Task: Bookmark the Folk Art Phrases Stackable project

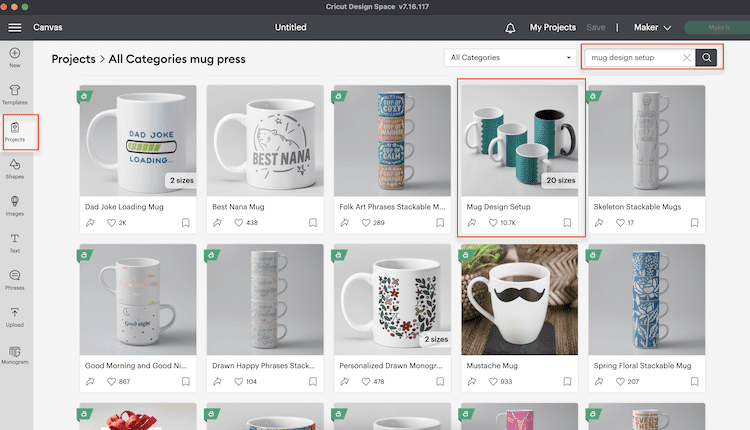Action: click(x=440, y=222)
